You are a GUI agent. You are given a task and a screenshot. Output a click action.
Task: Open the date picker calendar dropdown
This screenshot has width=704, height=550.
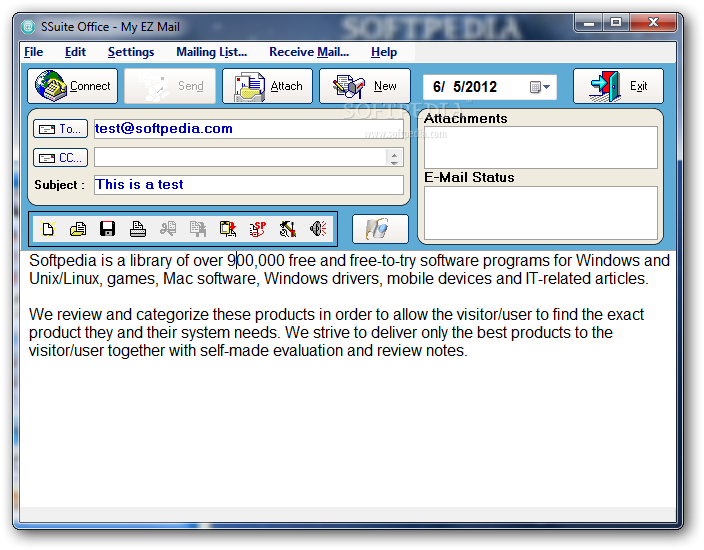[540, 87]
